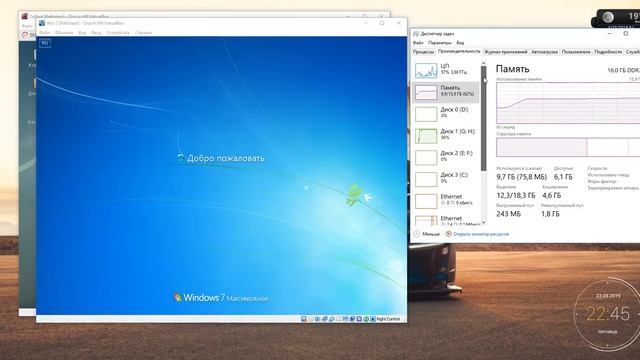The height and width of the screenshot is (360, 640).
Task: Open Файл menu in the Win 7 VirtualBox window
Action: tap(44, 33)
